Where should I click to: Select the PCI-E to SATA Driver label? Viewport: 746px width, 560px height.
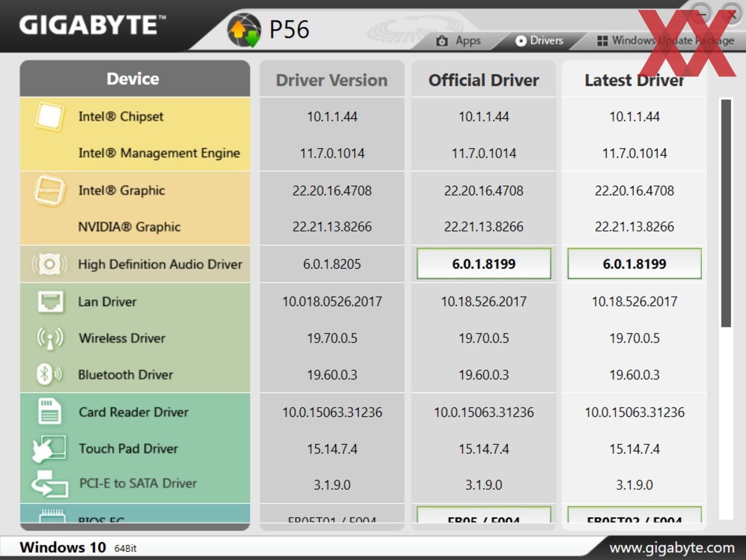pyautogui.click(x=138, y=483)
